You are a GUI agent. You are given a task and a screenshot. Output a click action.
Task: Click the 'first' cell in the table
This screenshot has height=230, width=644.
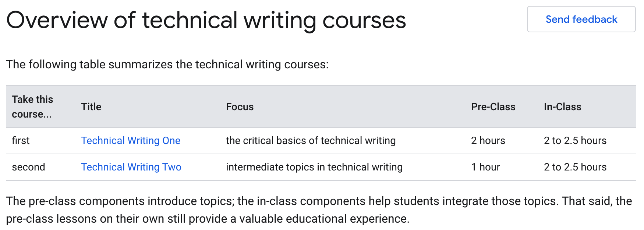[x=21, y=141]
